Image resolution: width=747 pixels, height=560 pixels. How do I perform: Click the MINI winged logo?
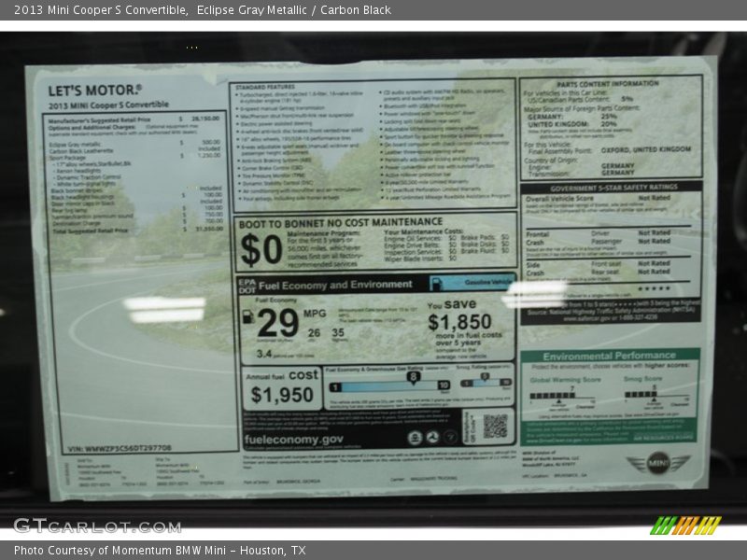coord(658,463)
